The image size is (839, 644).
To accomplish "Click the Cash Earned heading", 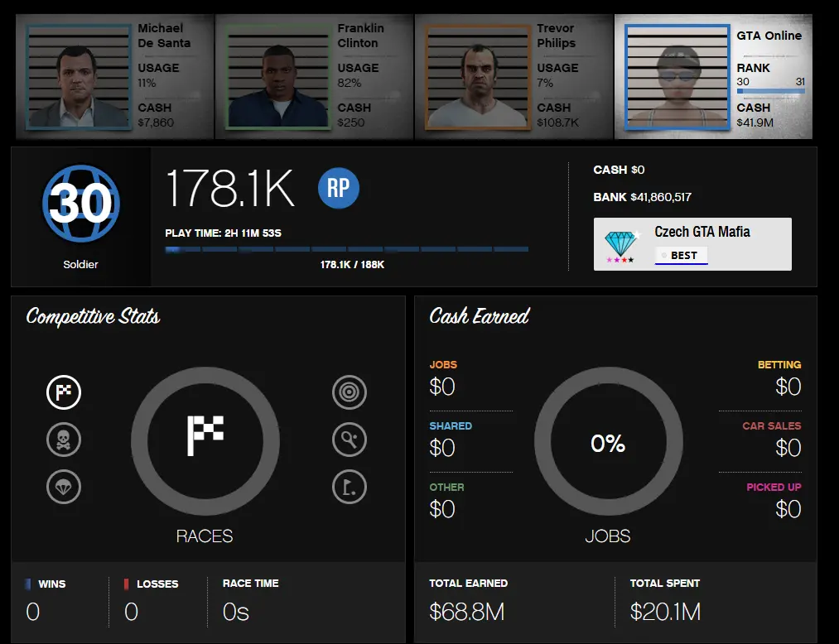I will (x=480, y=315).
